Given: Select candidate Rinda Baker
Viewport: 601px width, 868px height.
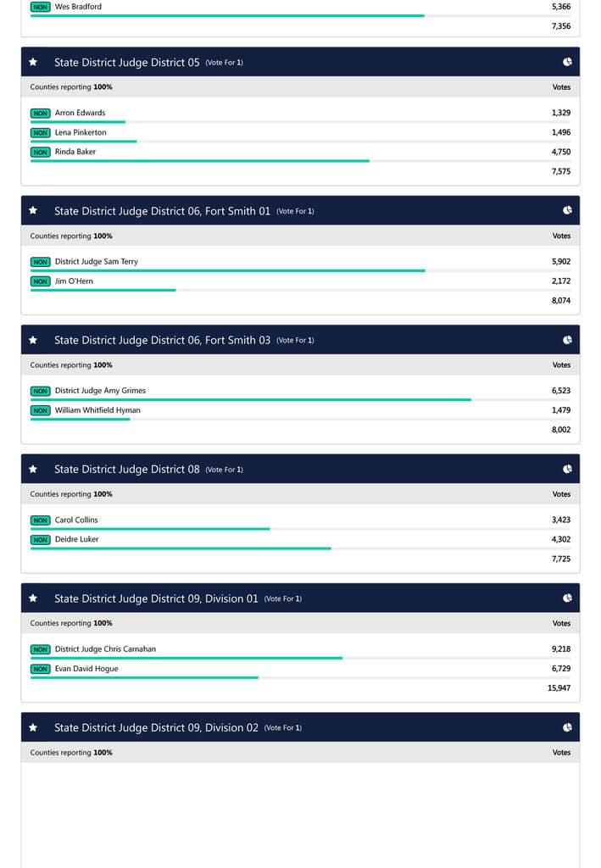Looking at the screenshot, I should click(75, 152).
